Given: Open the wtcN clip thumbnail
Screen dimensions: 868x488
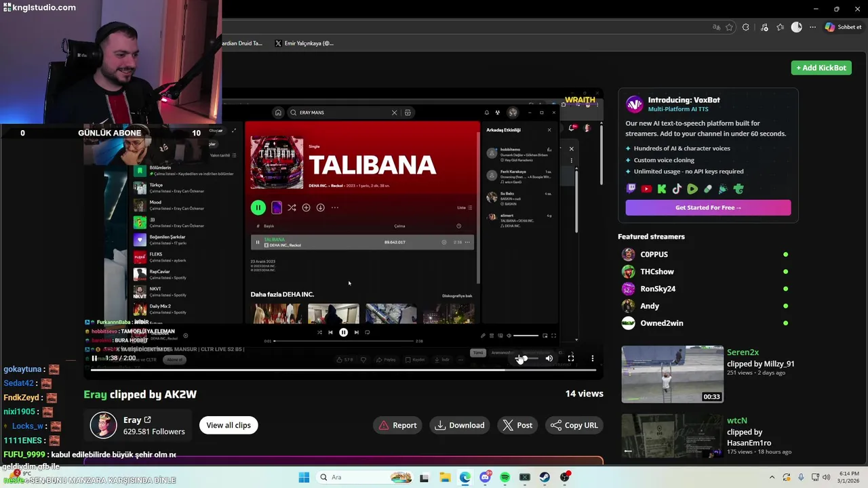Looking at the screenshot, I should point(673,436).
